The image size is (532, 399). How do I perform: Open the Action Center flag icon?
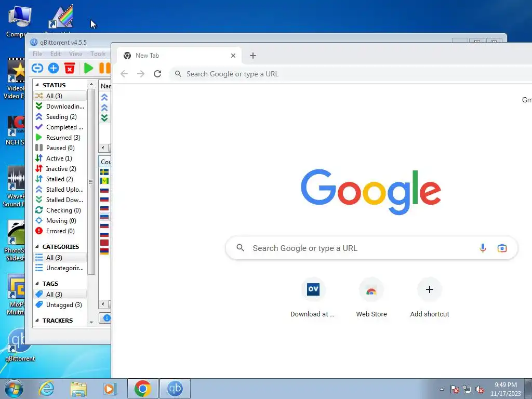tap(455, 389)
